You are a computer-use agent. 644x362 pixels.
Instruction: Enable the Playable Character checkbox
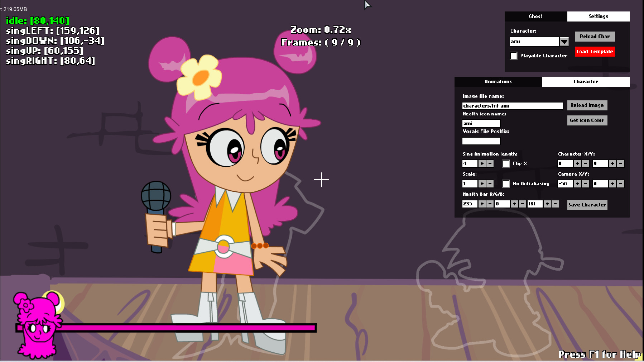point(514,56)
